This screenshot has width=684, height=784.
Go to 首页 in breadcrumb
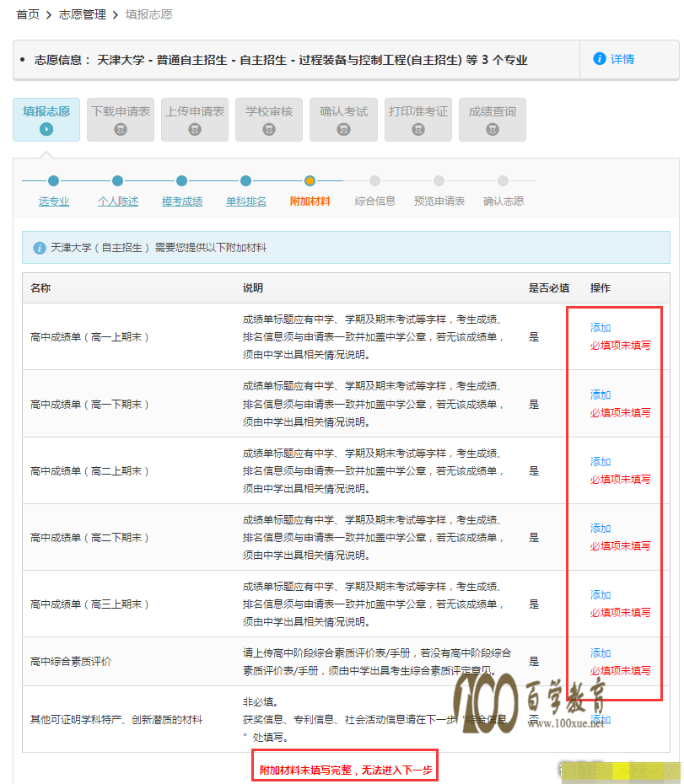coord(28,14)
